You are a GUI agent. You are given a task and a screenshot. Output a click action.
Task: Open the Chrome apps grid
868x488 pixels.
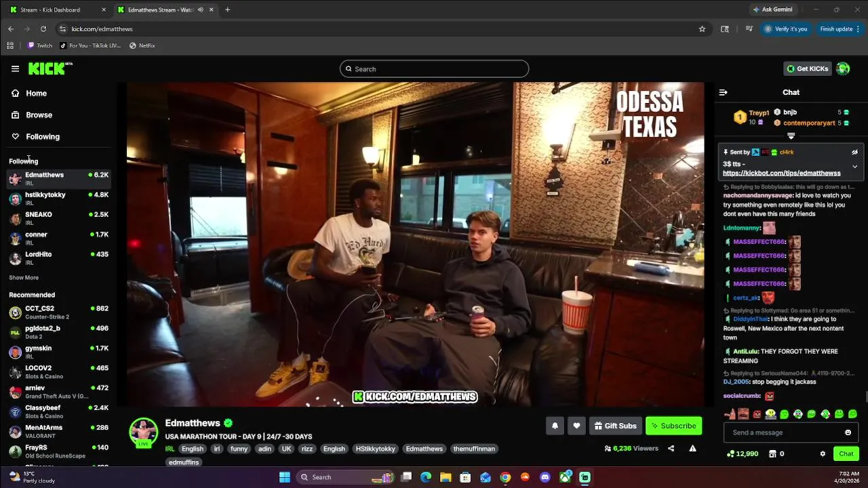point(9,45)
